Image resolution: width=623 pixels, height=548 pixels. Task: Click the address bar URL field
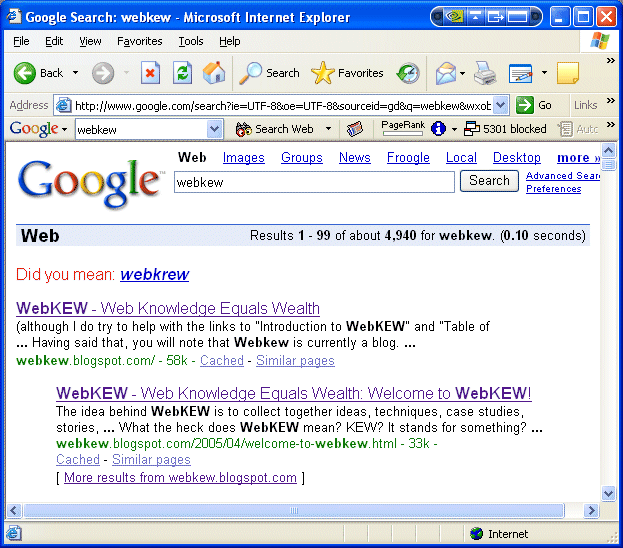(282, 106)
